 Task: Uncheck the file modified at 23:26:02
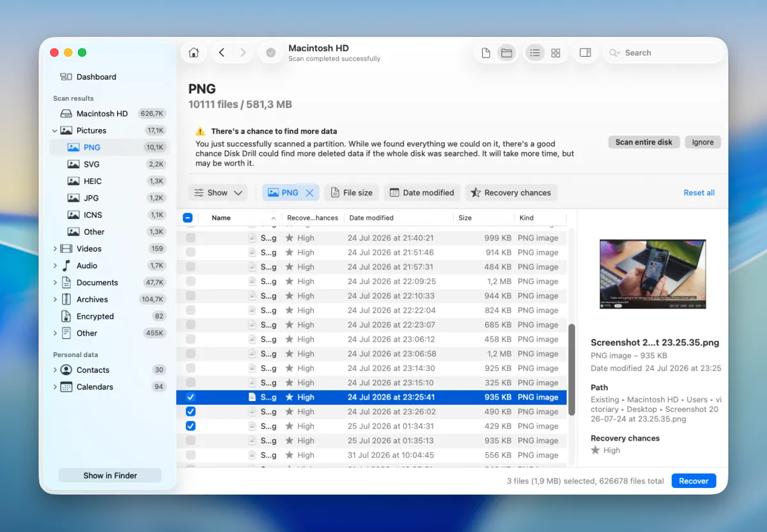coord(190,412)
